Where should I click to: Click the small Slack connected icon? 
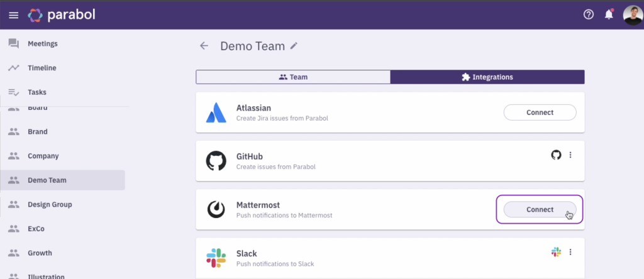click(556, 252)
